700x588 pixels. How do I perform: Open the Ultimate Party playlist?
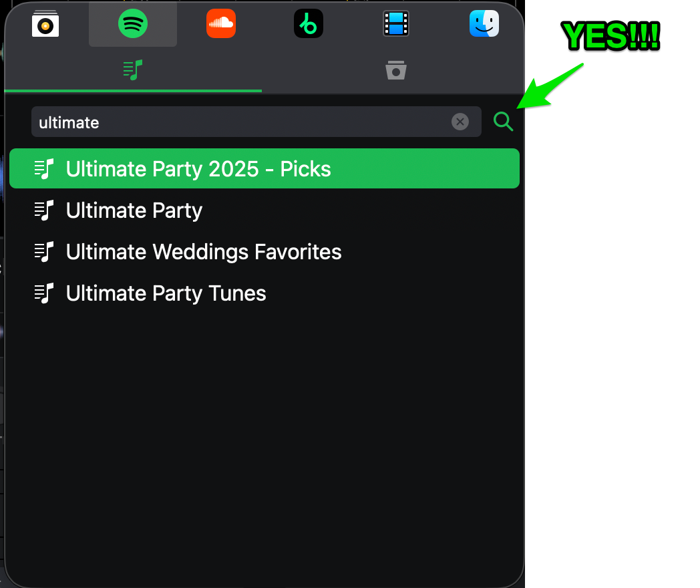[x=265, y=210]
